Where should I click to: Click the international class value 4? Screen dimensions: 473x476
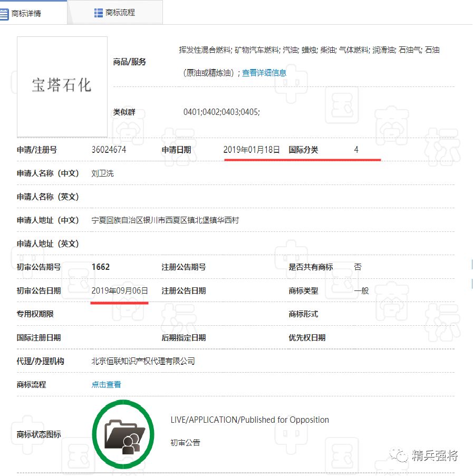click(356, 150)
